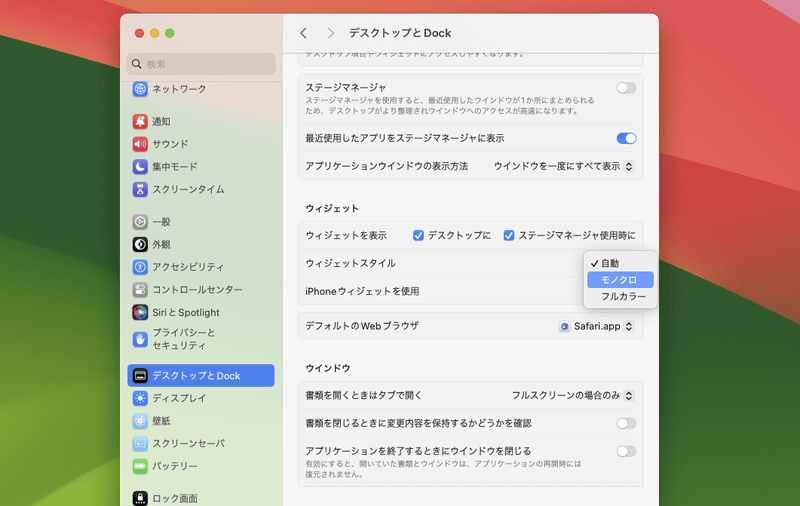800x506 pixels.
Task: Click the スクリーンタイム hourglass icon
Action: click(140, 189)
